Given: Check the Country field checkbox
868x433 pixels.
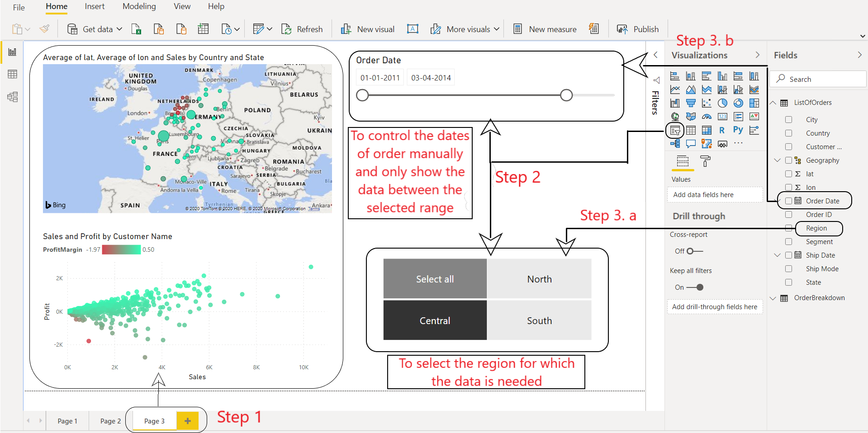Looking at the screenshot, I should [x=788, y=133].
